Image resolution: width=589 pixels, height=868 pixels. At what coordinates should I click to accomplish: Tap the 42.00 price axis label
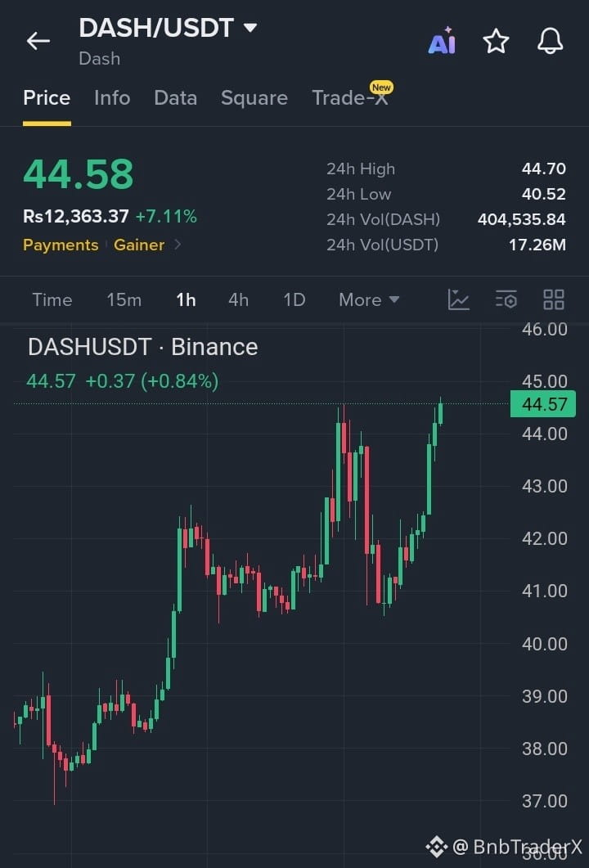pyautogui.click(x=545, y=538)
